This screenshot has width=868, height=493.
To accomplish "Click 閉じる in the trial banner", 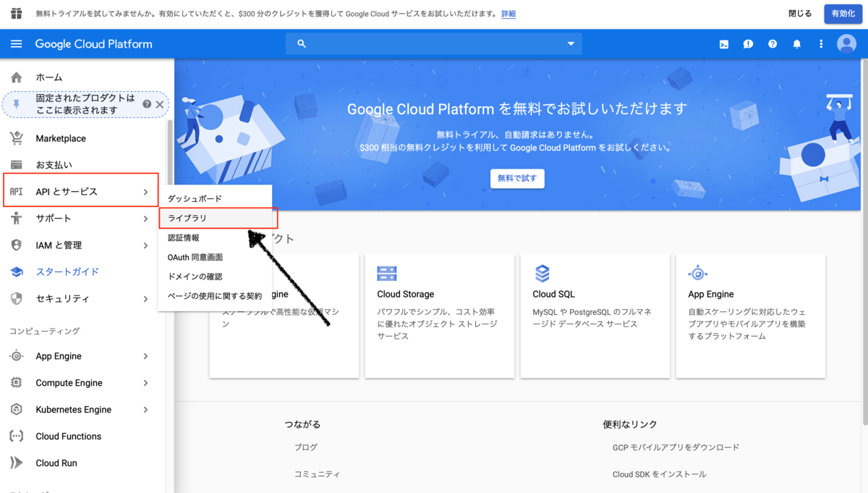I will [x=800, y=14].
